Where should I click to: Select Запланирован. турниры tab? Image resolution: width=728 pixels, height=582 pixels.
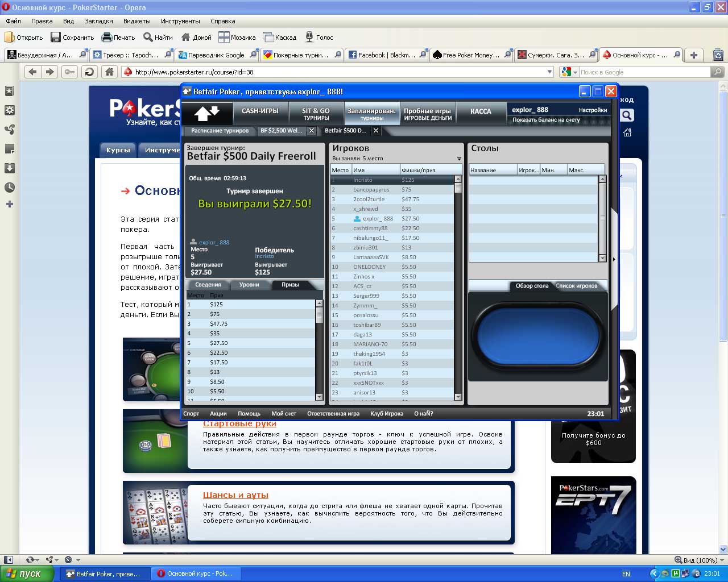[371, 114]
